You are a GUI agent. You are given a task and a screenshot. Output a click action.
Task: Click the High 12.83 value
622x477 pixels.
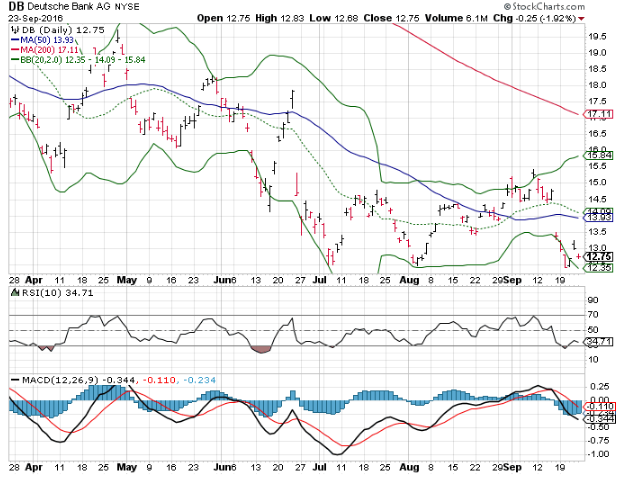(x=280, y=18)
